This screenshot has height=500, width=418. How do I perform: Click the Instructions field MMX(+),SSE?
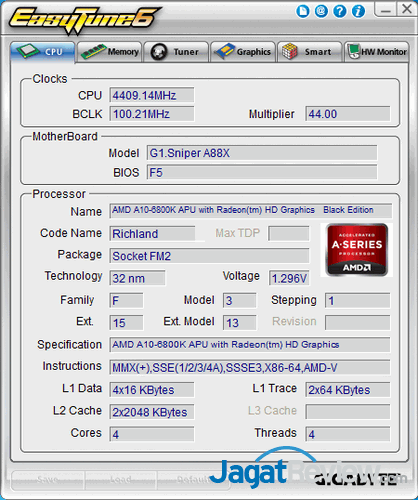click(250, 368)
